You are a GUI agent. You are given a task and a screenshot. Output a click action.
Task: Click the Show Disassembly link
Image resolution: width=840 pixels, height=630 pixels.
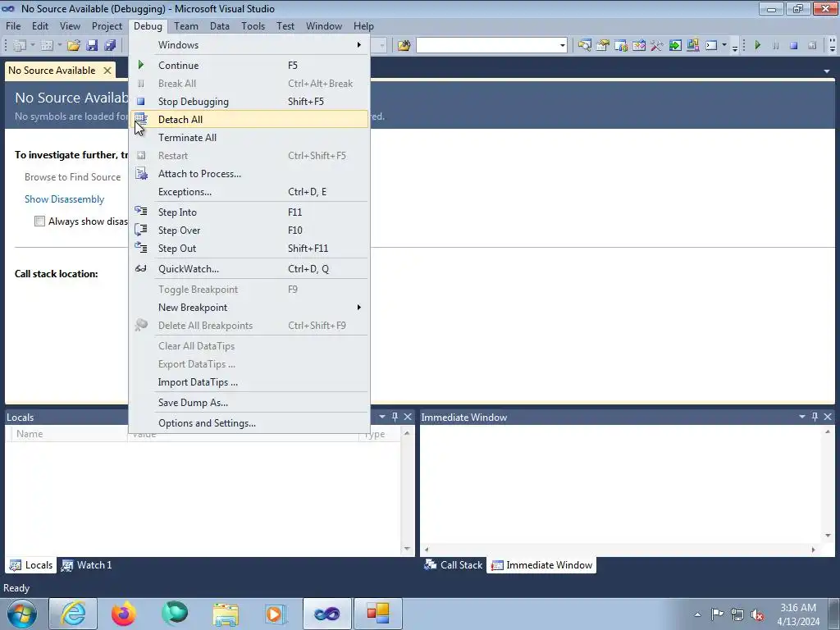(64, 199)
